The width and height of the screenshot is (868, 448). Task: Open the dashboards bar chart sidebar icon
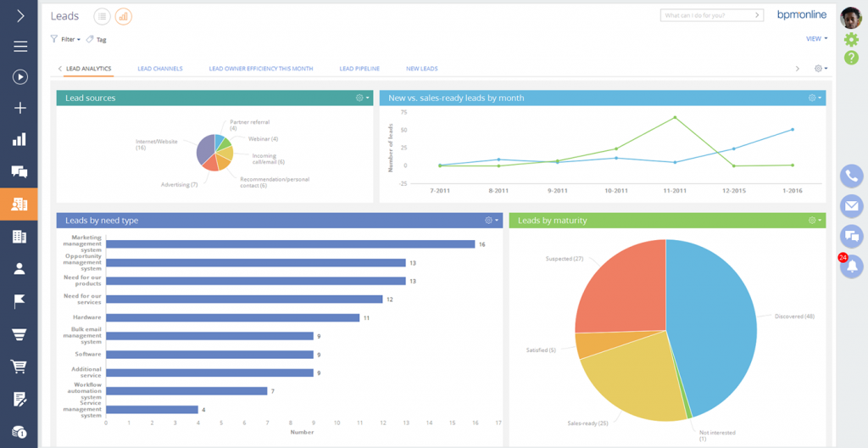[19, 139]
